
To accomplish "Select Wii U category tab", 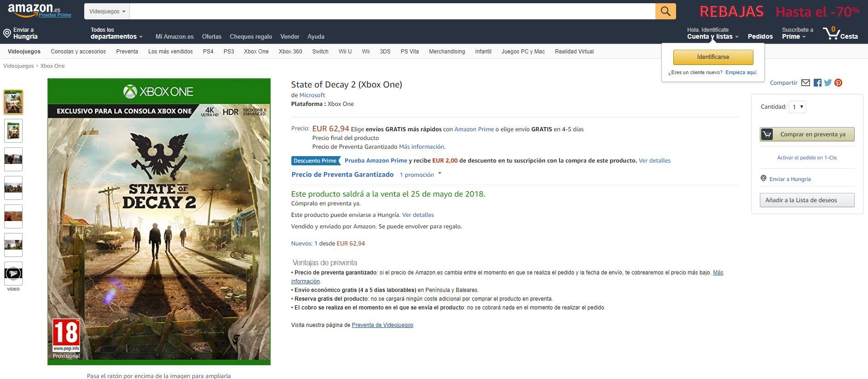I will [345, 52].
